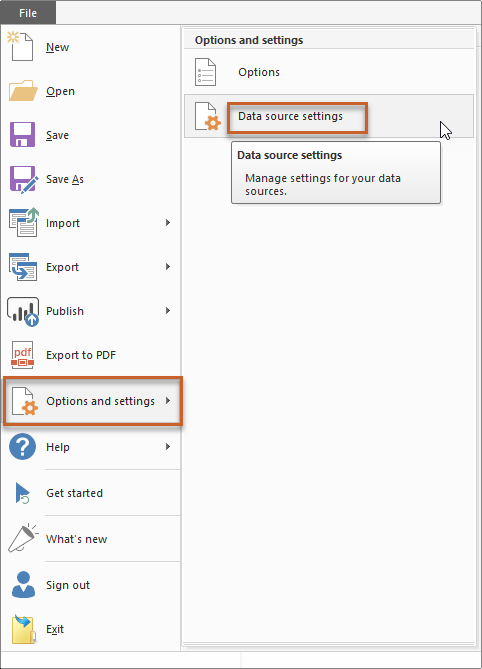The height and width of the screenshot is (669, 482).
Task: Click the Data source settings gear icon
Action: tap(208, 116)
